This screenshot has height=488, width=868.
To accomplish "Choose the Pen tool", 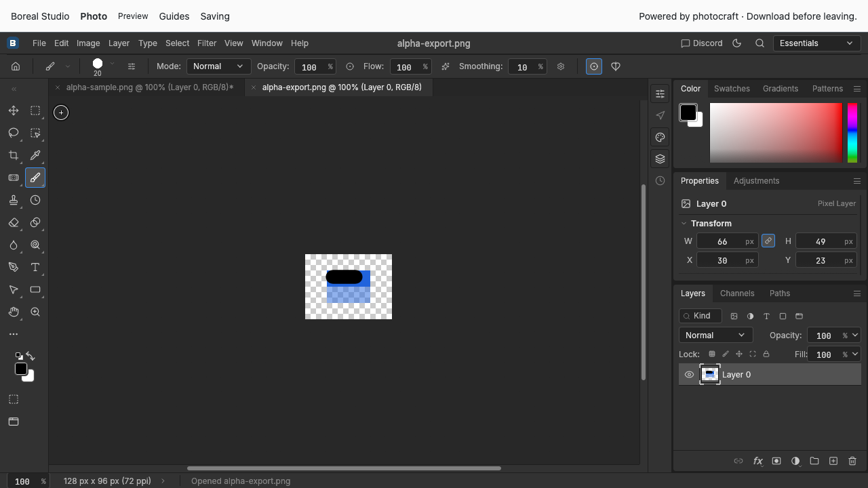I will [14, 267].
